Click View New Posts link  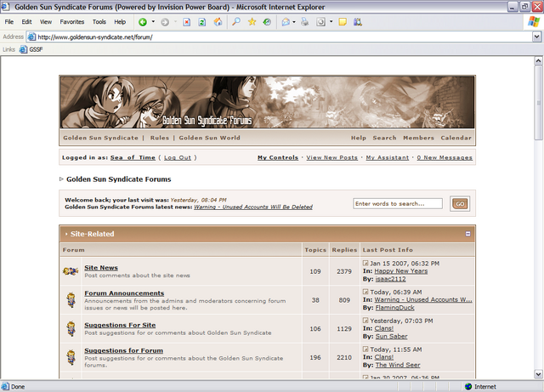click(332, 157)
